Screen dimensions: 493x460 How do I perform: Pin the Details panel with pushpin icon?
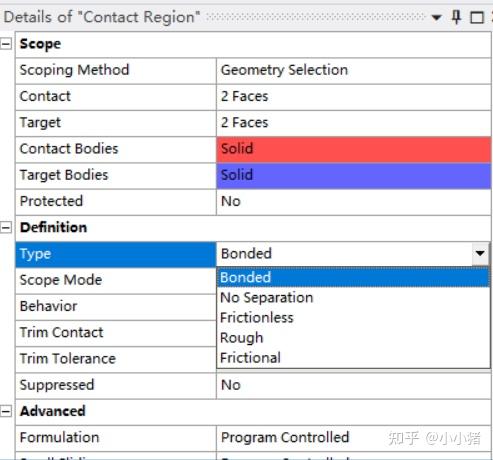coord(456,17)
